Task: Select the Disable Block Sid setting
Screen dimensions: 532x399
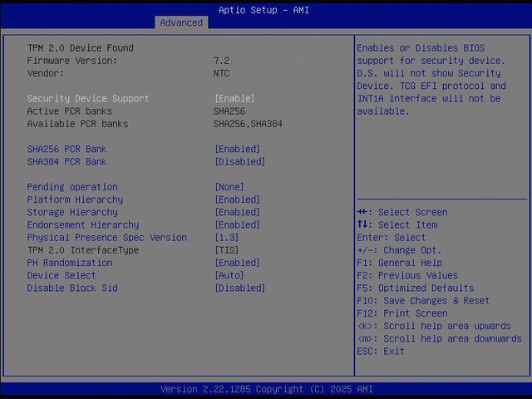Action: [x=72, y=288]
